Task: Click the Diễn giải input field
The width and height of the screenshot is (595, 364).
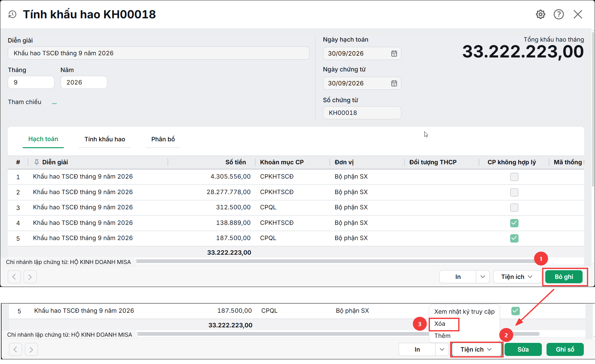Action: click(159, 53)
